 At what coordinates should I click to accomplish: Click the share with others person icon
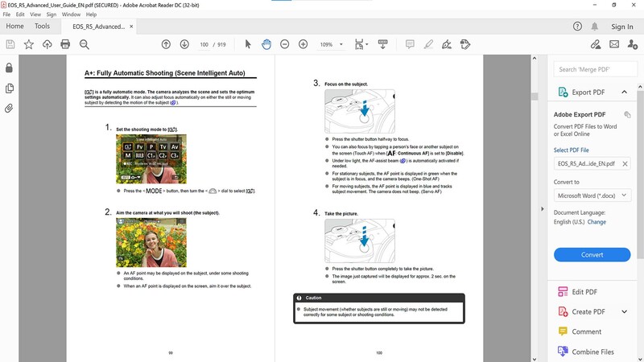(633, 44)
